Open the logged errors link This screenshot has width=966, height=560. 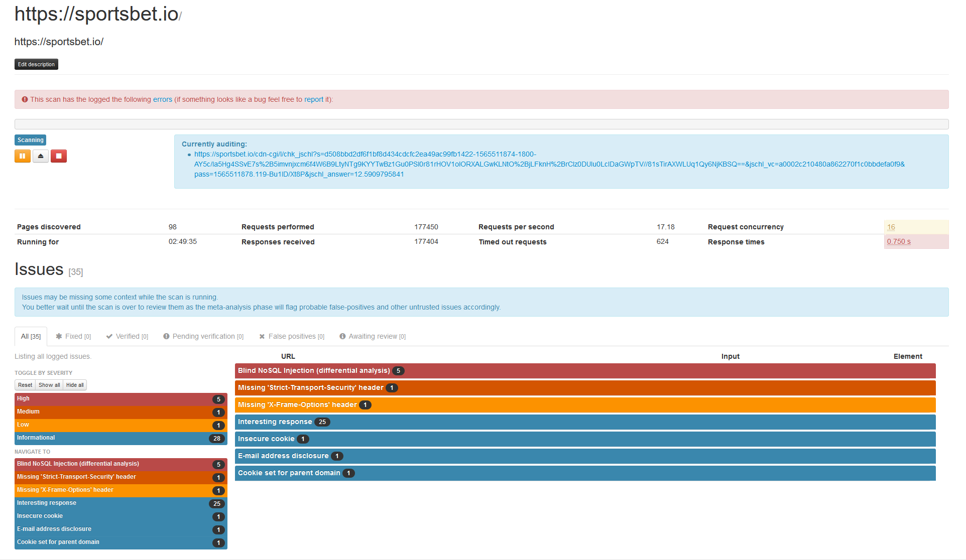coord(163,99)
